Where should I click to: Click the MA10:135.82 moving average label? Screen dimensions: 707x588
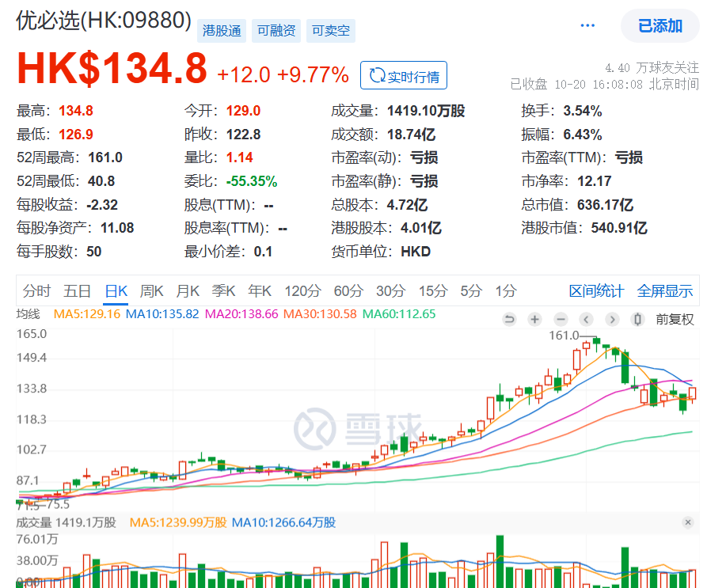(x=162, y=314)
